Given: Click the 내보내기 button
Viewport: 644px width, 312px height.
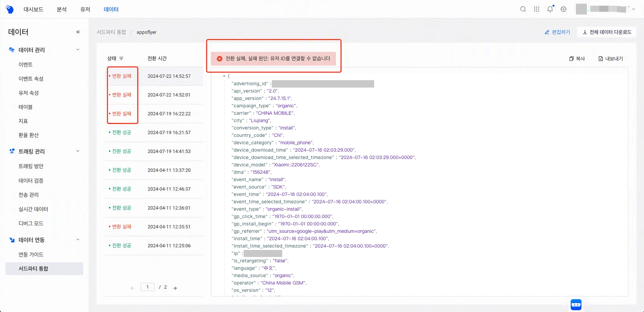Looking at the screenshot, I should pyautogui.click(x=610, y=58).
